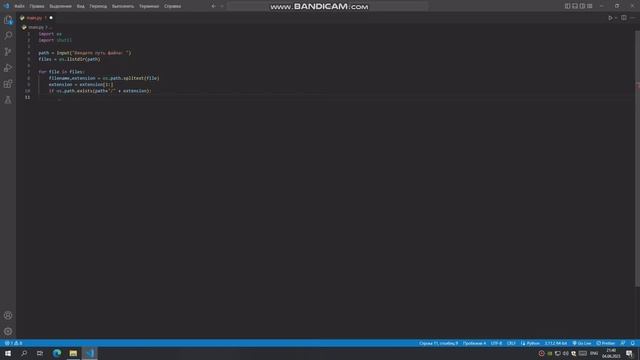Open the notifications bell in status bar
Viewport: 640px width, 360px height.
633,343
